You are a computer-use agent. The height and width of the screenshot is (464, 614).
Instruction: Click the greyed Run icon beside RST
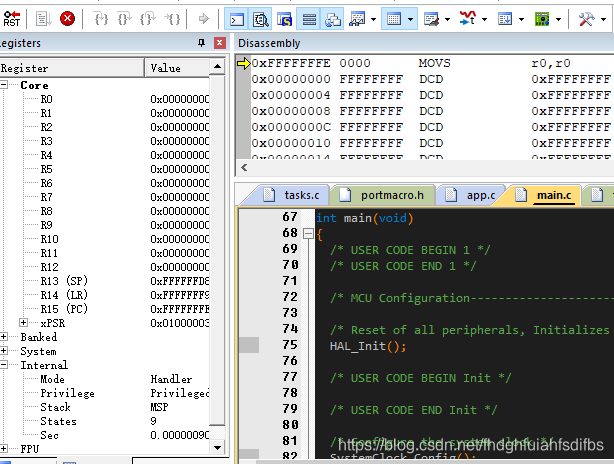click(x=43, y=19)
